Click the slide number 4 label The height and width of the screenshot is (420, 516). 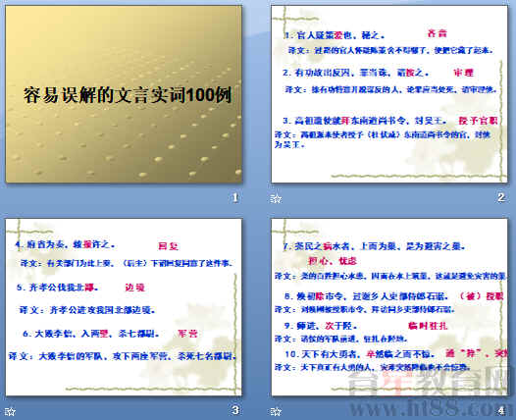click(501, 410)
